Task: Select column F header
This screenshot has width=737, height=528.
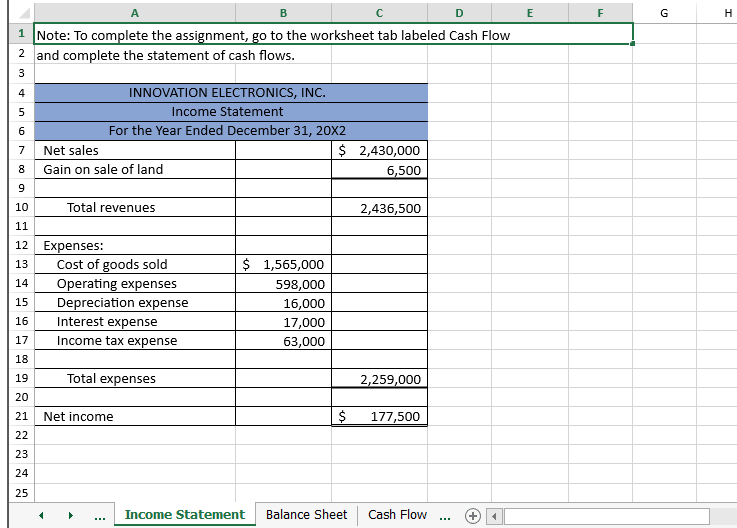Action: pos(600,13)
